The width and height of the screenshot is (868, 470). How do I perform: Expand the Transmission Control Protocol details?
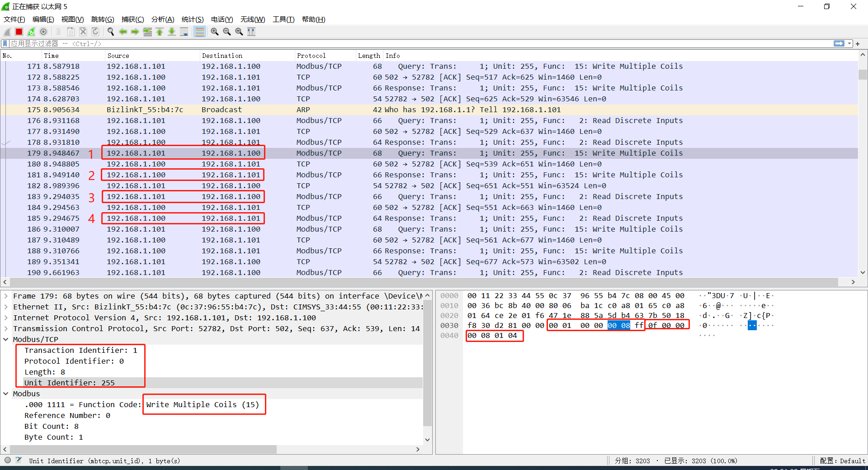coord(6,328)
